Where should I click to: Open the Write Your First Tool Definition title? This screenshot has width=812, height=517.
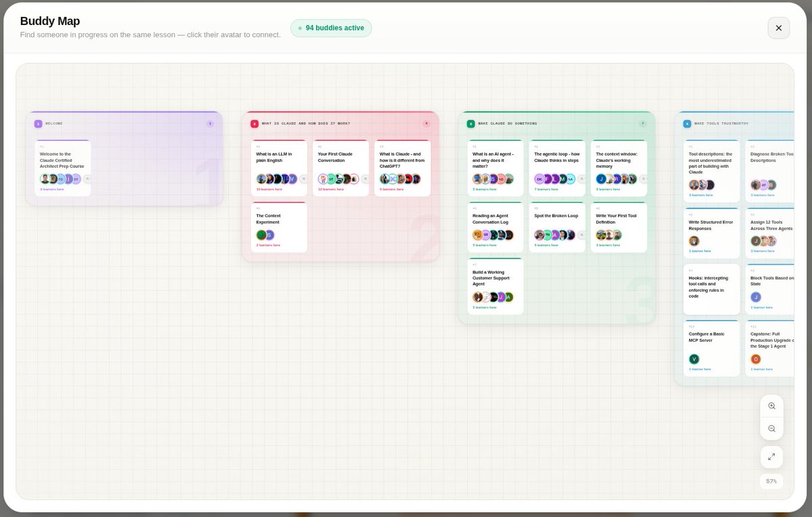pos(616,219)
